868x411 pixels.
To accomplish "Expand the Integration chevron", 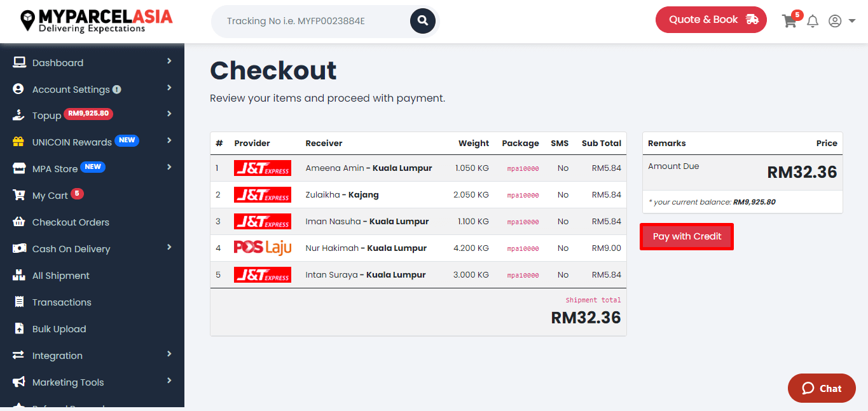I will [169, 354].
